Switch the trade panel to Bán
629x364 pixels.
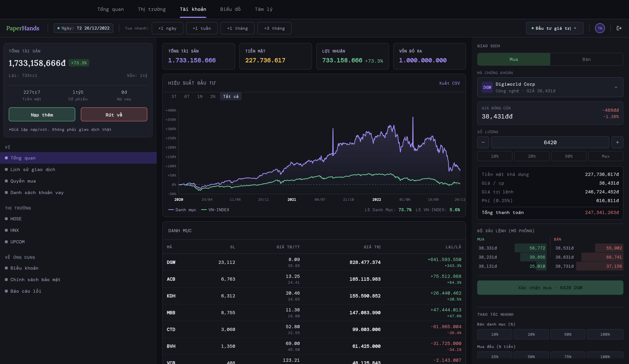pyautogui.click(x=586, y=59)
